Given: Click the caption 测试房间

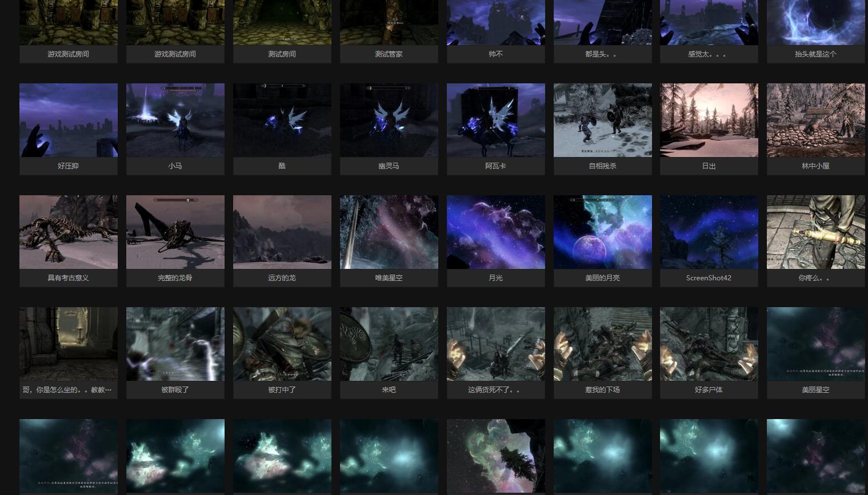Looking at the screenshot, I should tap(282, 54).
